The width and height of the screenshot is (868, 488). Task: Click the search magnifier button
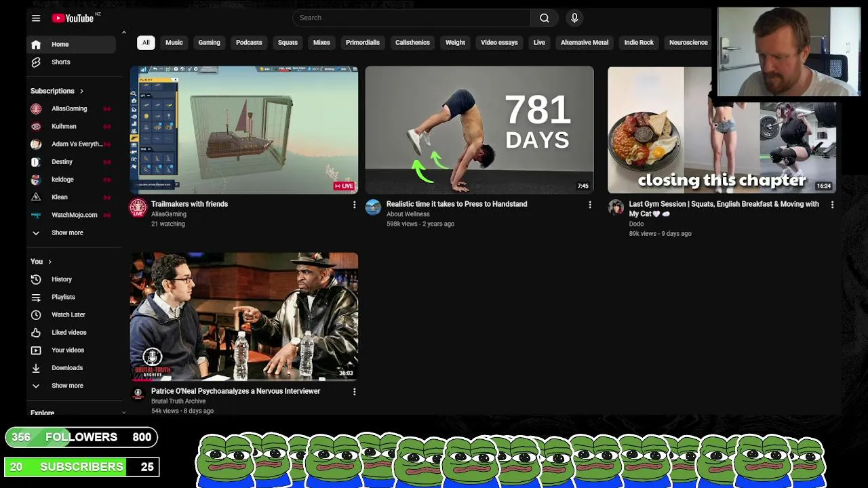(x=544, y=18)
